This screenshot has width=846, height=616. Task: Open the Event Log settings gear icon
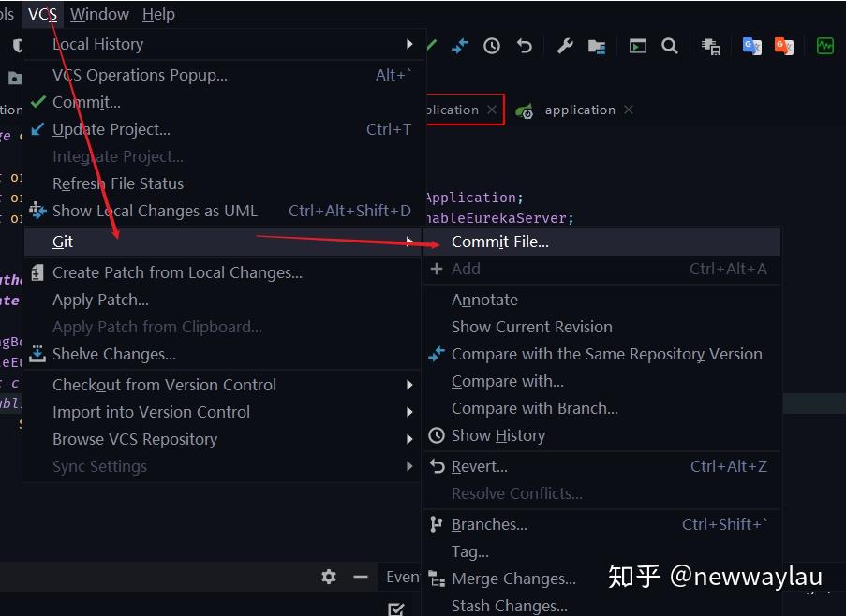click(x=329, y=577)
